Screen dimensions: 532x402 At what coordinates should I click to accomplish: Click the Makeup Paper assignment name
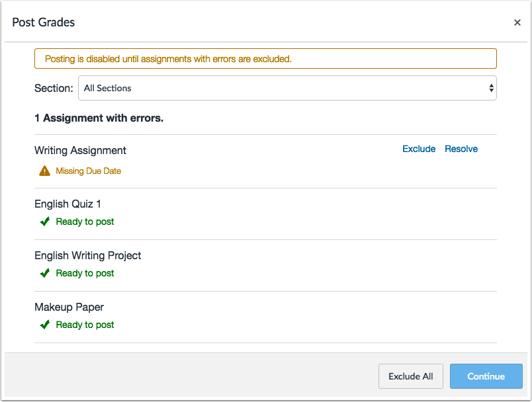tap(69, 307)
